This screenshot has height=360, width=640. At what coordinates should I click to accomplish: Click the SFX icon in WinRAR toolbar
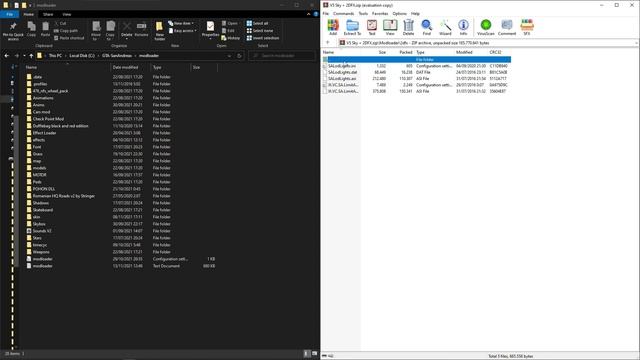coord(527,27)
